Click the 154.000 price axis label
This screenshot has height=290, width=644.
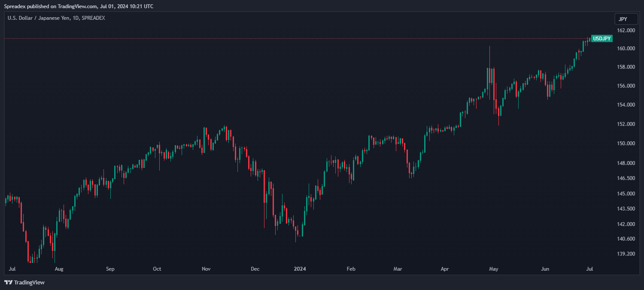tap(626, 105)
